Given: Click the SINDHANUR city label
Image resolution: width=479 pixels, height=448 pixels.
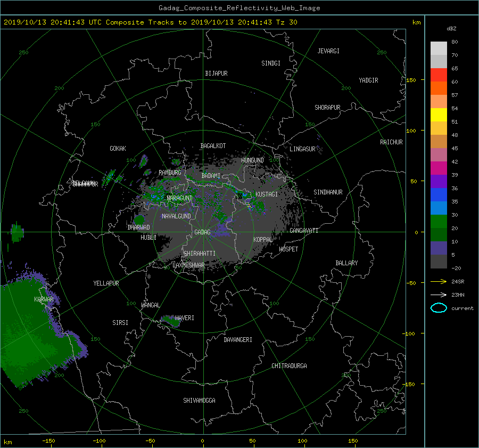Looking at the screenshot, I should (328, 192).
